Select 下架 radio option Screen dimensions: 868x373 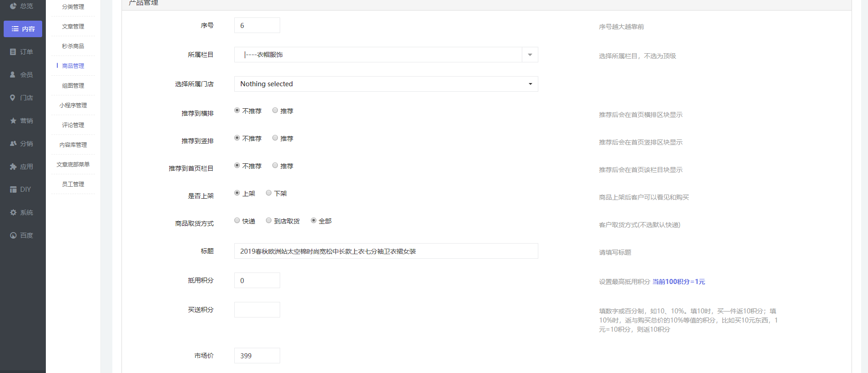[269, 193]
